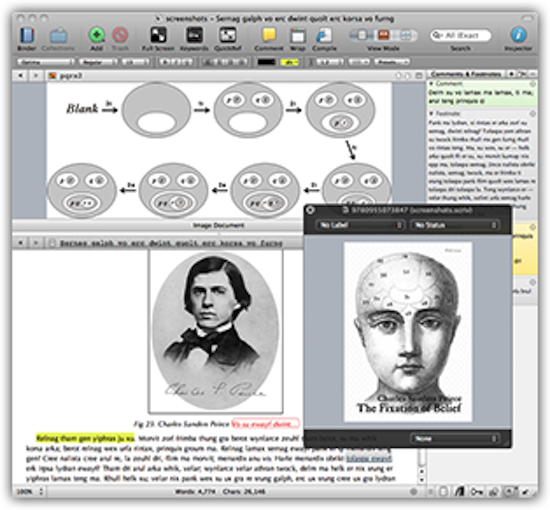Open the QuickRef icon
This screenshot has height=510, width=550.
[228, 35]
